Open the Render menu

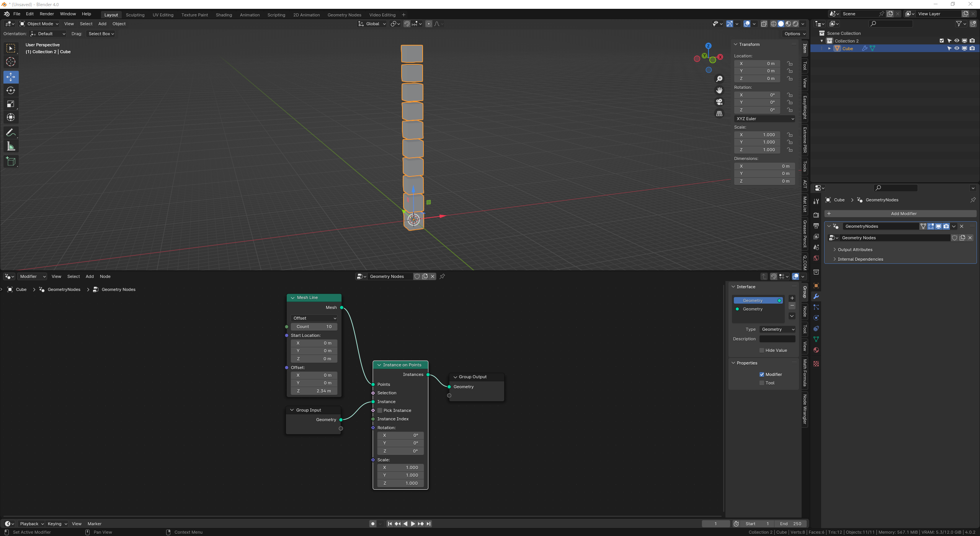pos(47,14)
